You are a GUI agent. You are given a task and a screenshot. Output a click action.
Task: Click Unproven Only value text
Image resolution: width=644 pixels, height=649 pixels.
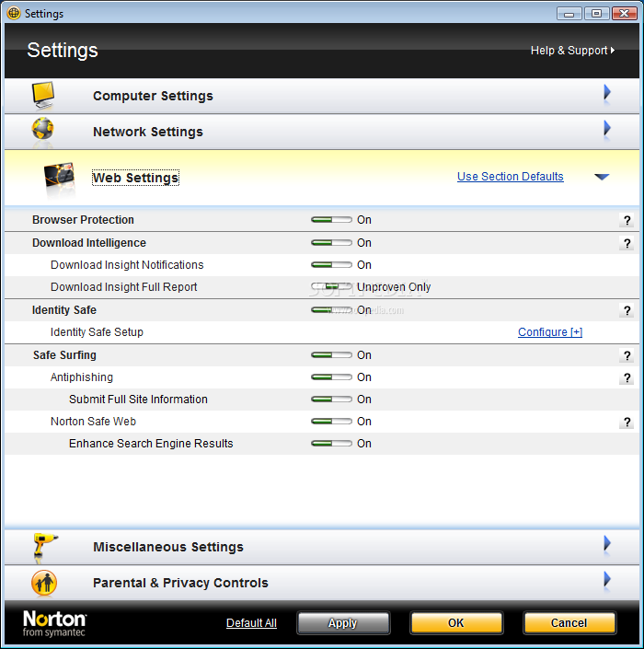click(x=394, y=287)
